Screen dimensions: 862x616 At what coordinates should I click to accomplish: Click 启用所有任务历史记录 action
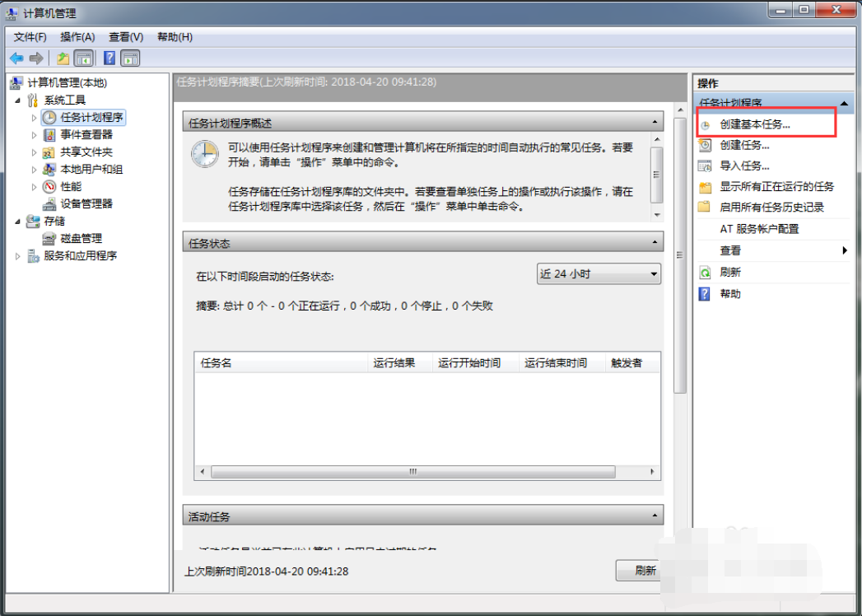click(x=771, y=208)
